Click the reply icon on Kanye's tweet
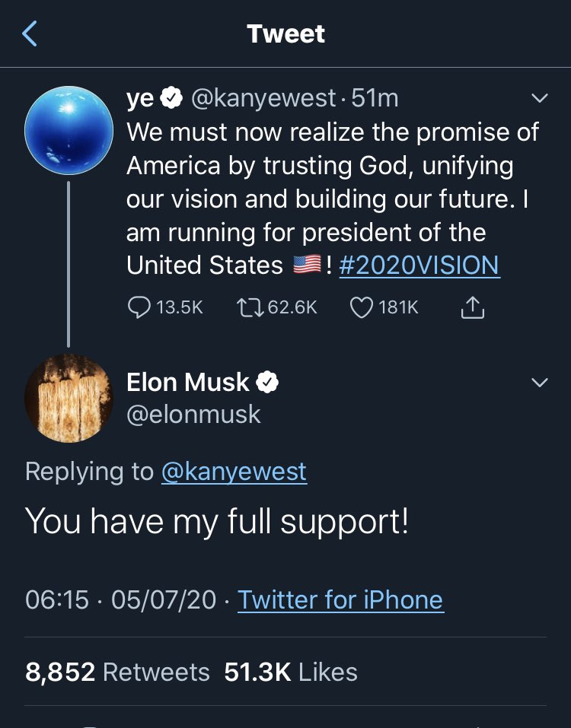This screenshot has width=571, height=728. click(139, 307)
